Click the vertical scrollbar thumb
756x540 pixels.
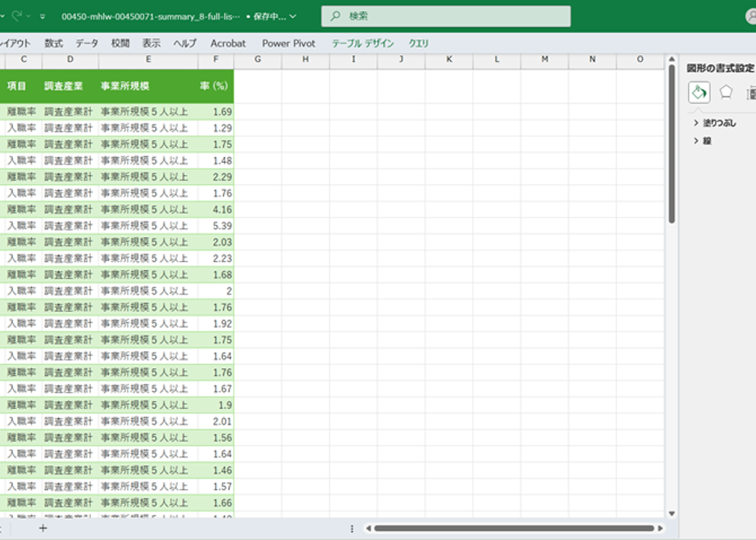coord(672,144)
